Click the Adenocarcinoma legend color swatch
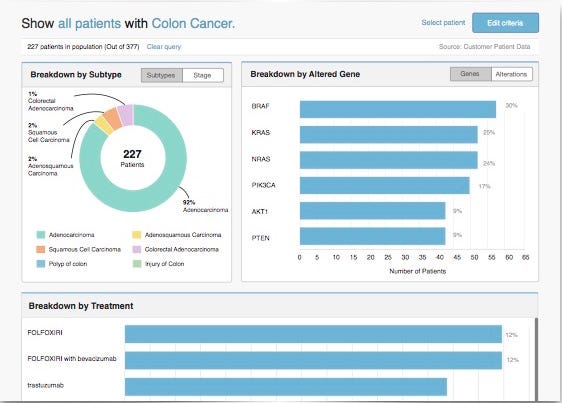The width and height of the screenshot is (562, 403). pyautogui.click(x=41, y=235)
